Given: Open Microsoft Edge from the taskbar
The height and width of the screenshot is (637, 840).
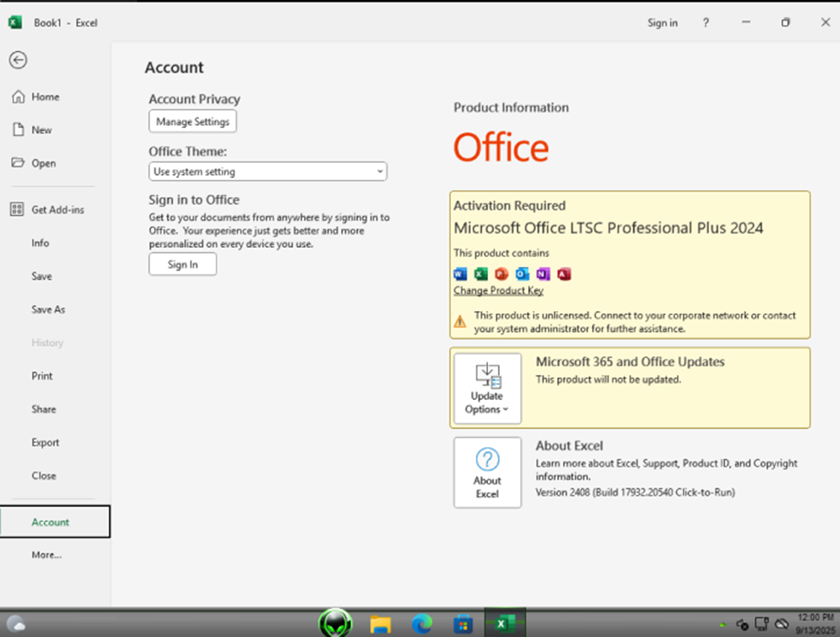Looking at the screenshot, I should 422,624.
